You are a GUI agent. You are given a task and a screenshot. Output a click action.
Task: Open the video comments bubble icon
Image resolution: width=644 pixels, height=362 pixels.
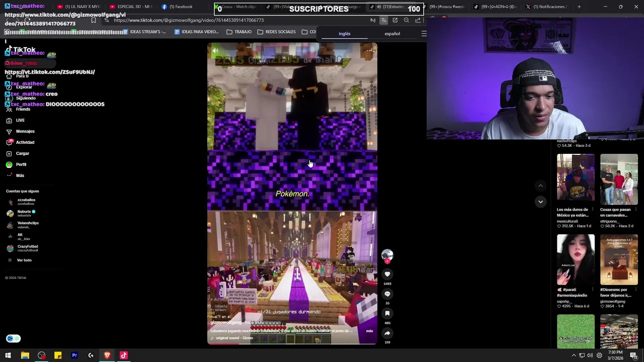pos(387,294)
